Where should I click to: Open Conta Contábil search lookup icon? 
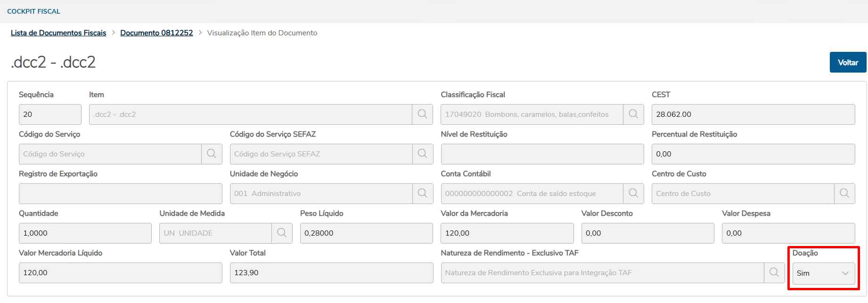[x=633, y=194]
